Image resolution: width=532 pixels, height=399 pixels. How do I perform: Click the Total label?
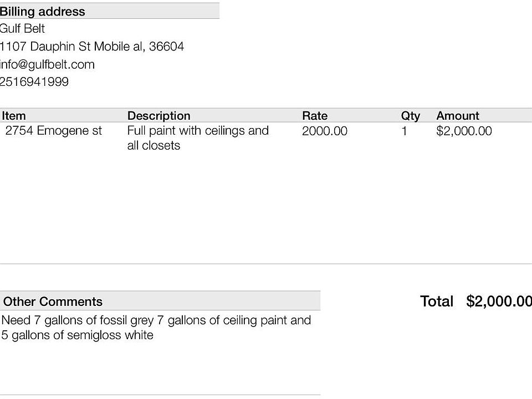click(x=437, y=301)
